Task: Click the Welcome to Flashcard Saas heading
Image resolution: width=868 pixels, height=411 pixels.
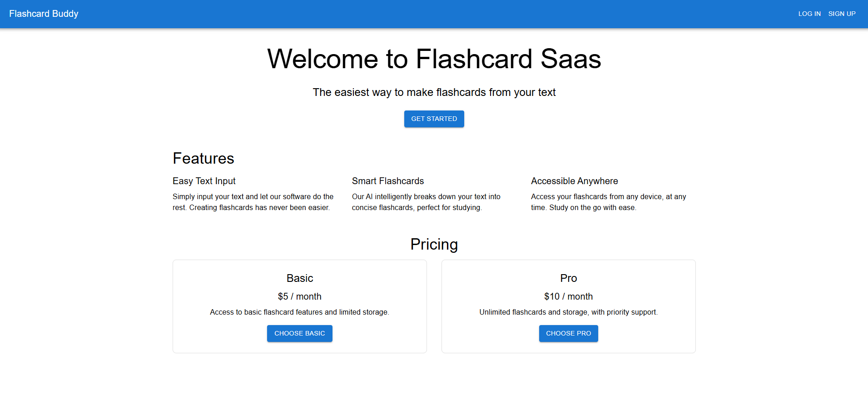Action: [x=434, y=59]
